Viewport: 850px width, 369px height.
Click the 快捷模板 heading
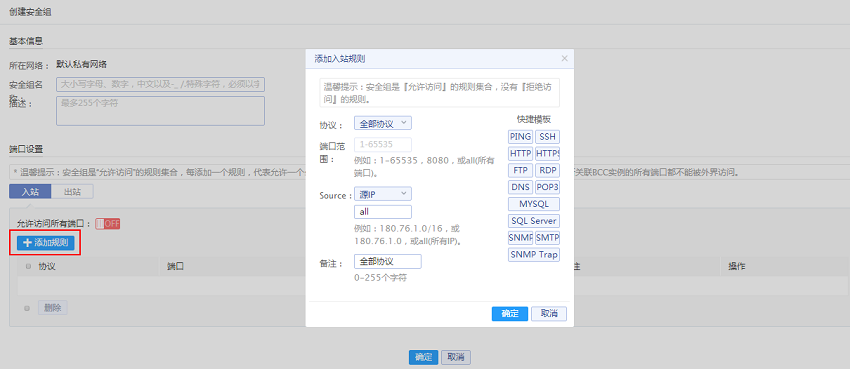click(x=534, y=119)
